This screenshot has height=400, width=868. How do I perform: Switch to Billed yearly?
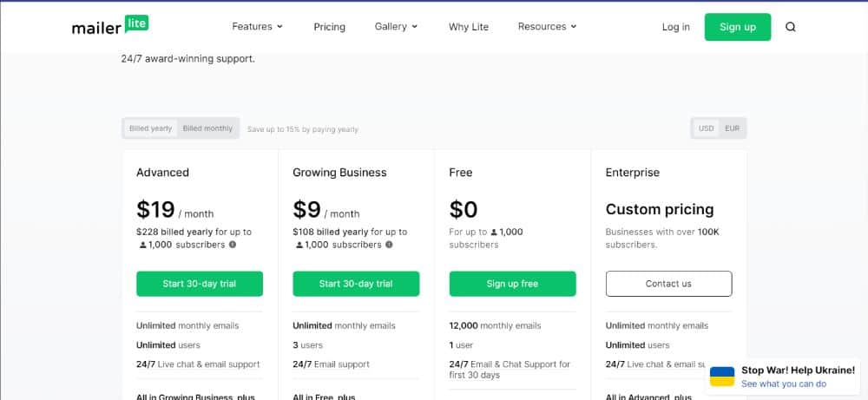pyautogui.click(x=150, y=128)
